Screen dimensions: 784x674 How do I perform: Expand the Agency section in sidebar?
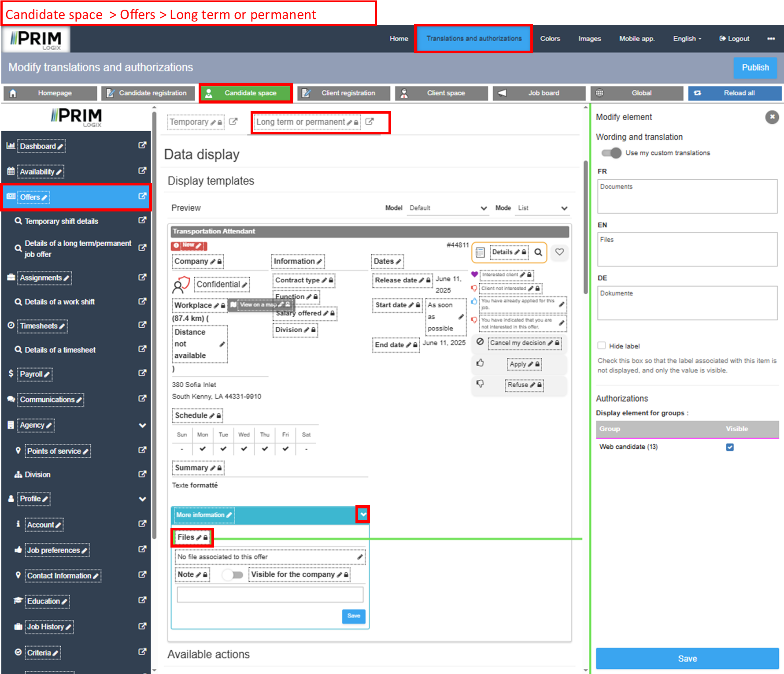(142, 426)
